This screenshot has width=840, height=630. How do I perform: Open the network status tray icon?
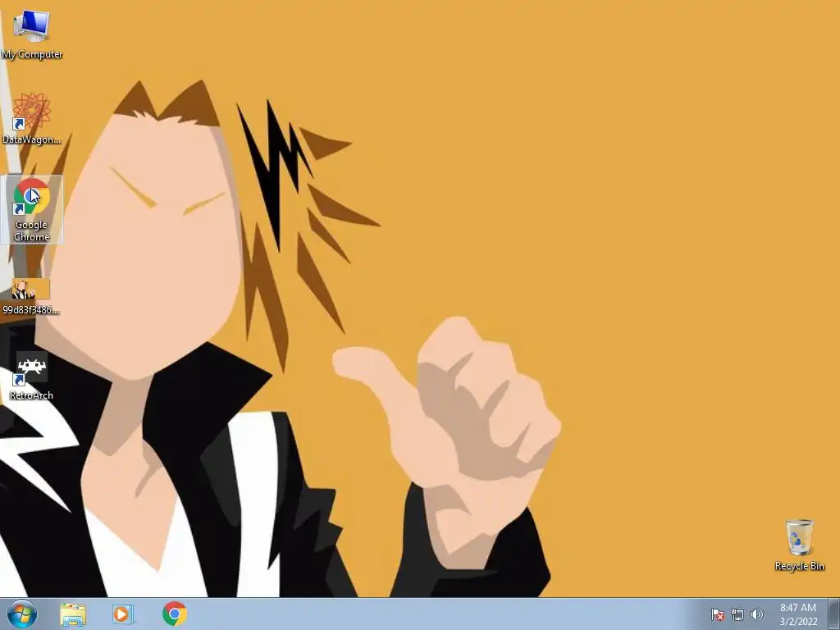click(x=737, y=614)
